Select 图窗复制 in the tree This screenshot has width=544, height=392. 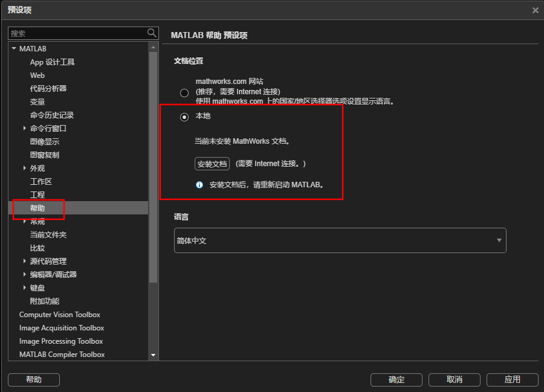[x=45, y=155]
